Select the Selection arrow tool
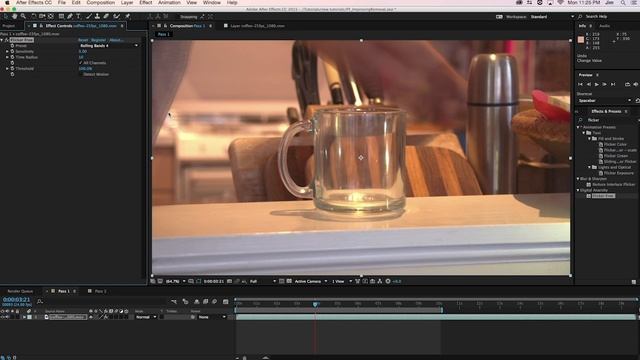 [x=5, y=16]
